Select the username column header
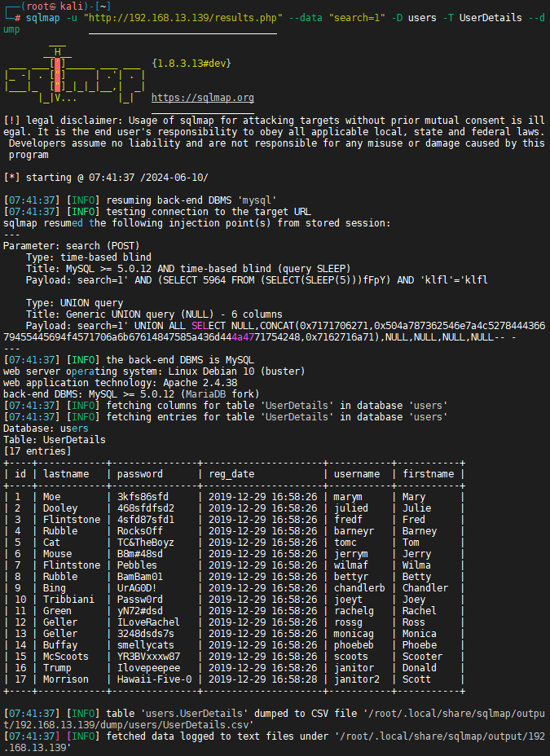This screenshot has height=756, width=550. tap(357, 474)
